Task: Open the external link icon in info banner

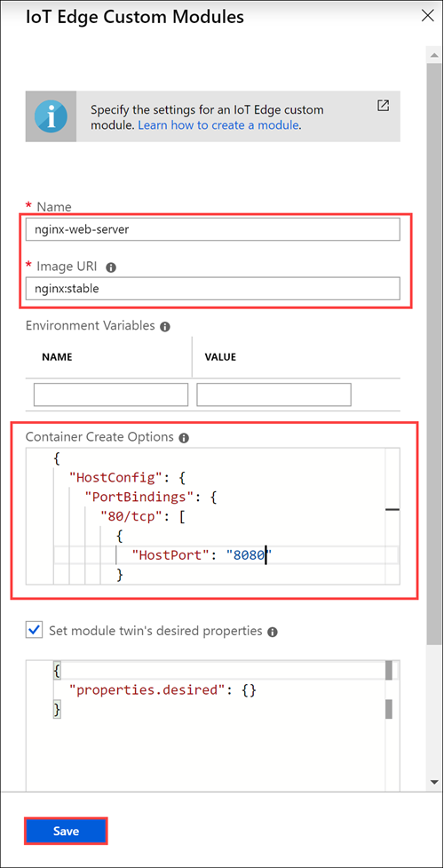Action: [383, 106]
